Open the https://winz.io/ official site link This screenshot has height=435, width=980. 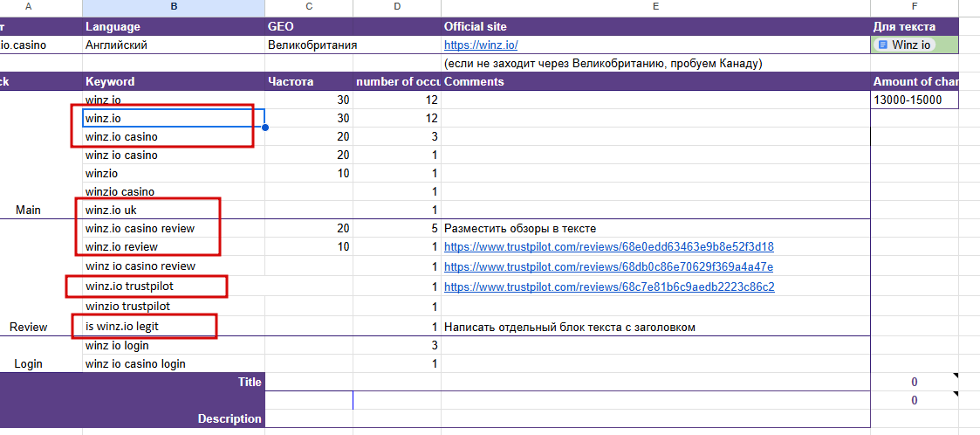(x=481, y=45)
